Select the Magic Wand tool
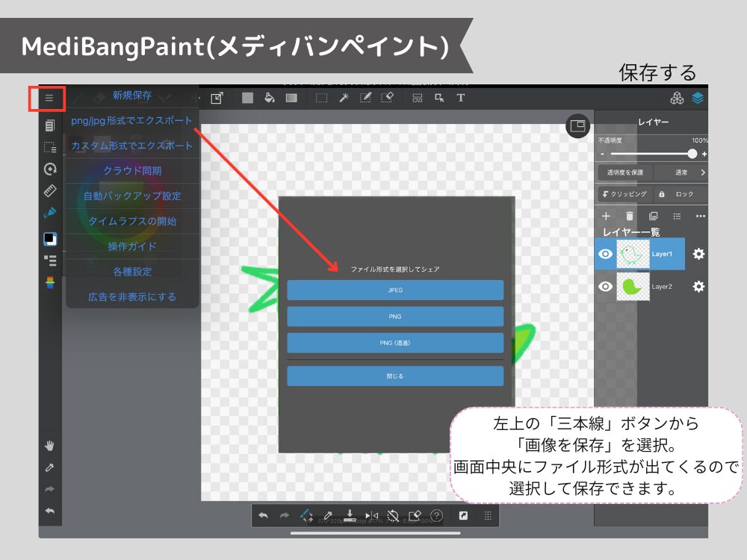 click(344, 98)
